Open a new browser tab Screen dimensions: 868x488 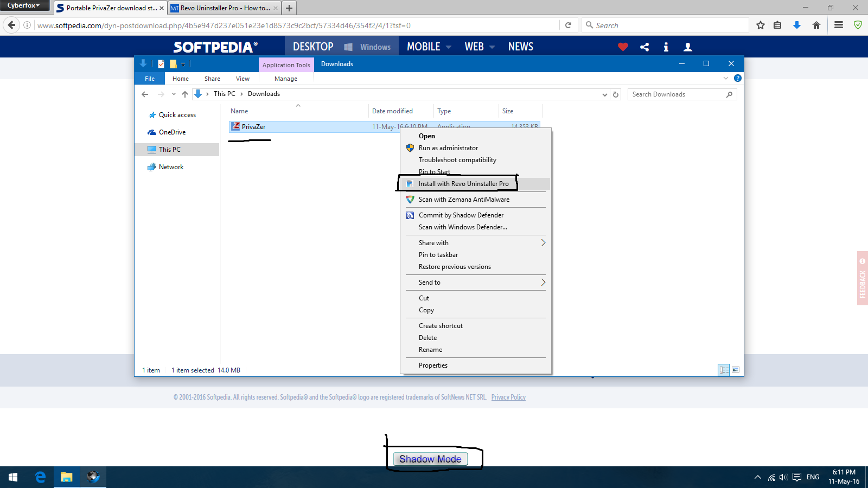[289, 8]
